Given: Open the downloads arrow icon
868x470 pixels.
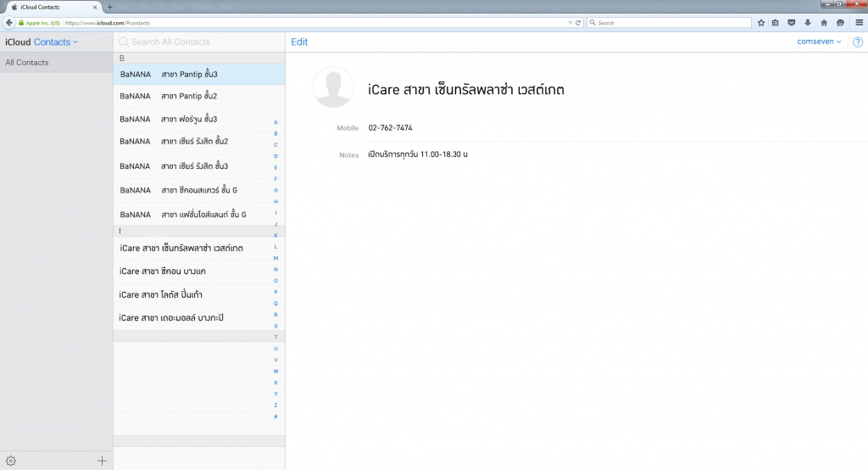Looking at the screenshot, I should [808, 23].
